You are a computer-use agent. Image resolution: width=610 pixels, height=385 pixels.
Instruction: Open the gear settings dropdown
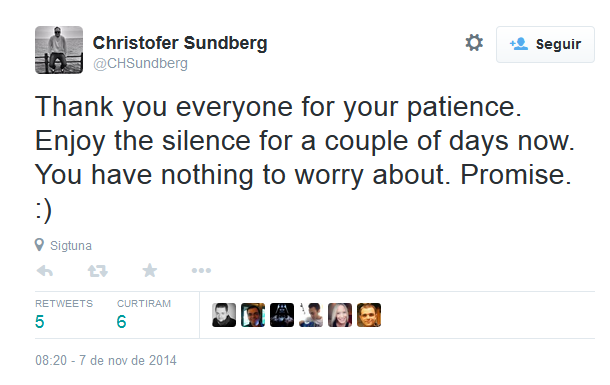tap(474, 43)
